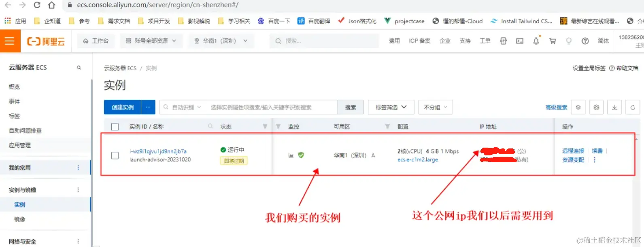Open the ICP 备案 menu
Viewport: 644px width, 247px height.
[x=420, y=41]
